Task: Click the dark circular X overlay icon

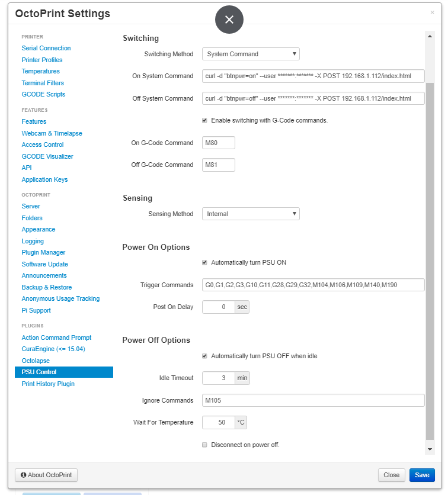Action: pos(229,20)
